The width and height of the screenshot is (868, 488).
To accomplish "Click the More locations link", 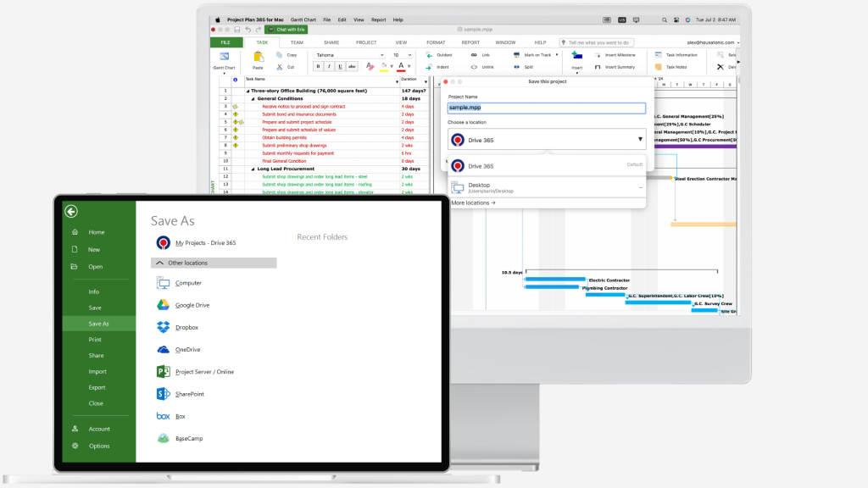I will click(473, 202).
